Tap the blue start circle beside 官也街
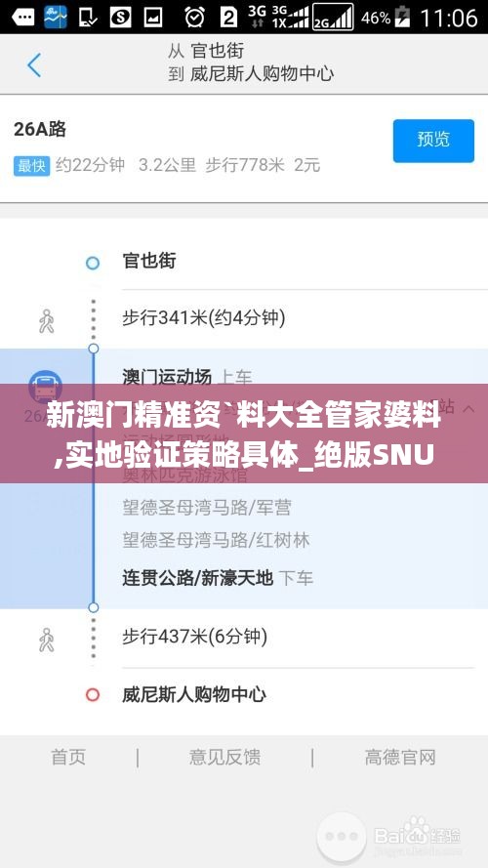Image resolution: width=488 pixels, height=868 pixels. (x=93, y=263)
